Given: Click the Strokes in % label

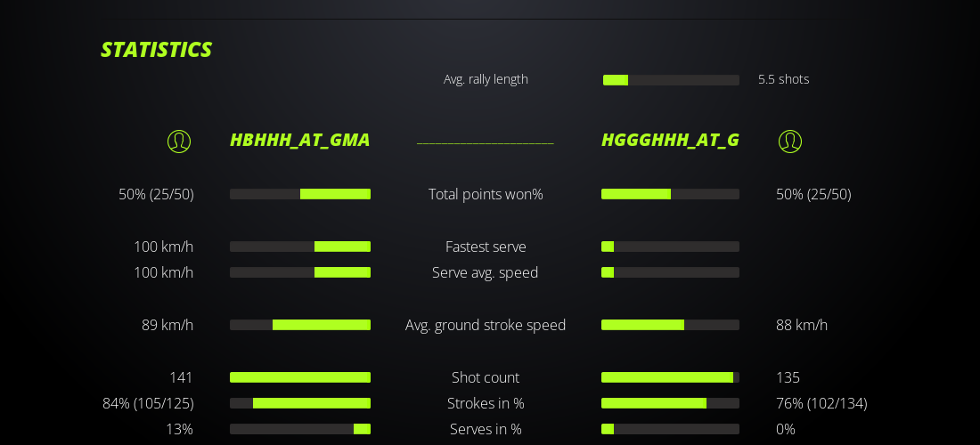Looking at the screenshot, I should [x=486, y=403].
